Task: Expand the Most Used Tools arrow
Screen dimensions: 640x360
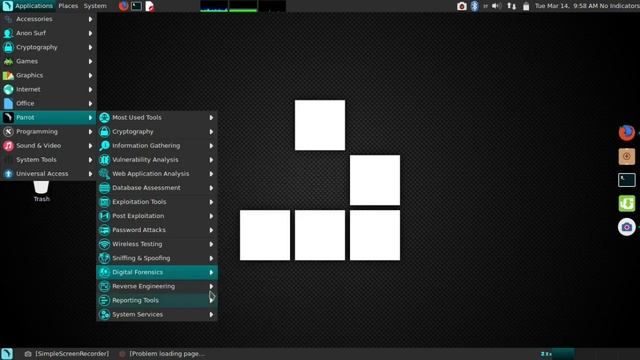Action: [x=211, y=118]
